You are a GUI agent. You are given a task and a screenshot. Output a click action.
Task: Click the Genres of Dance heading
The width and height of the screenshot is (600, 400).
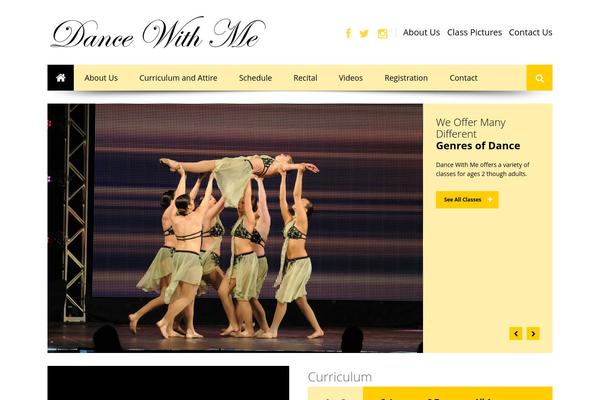tap(478, 146)
